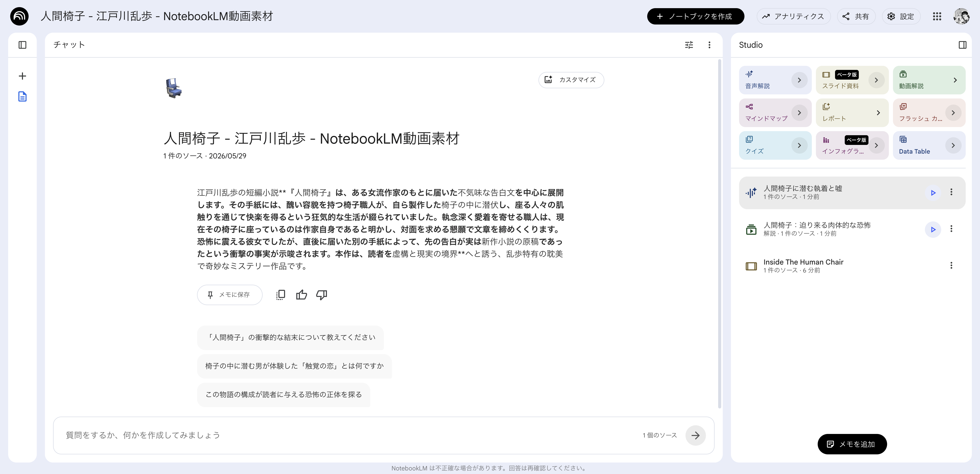Open the account avatar
The image size is (980, 474).
click(961, 16)
